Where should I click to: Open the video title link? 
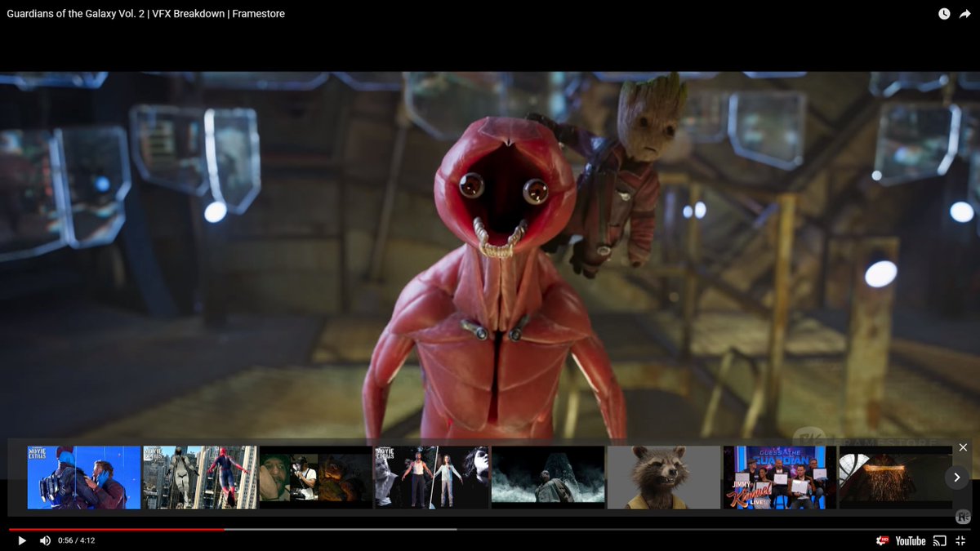(x=146, y=14)
